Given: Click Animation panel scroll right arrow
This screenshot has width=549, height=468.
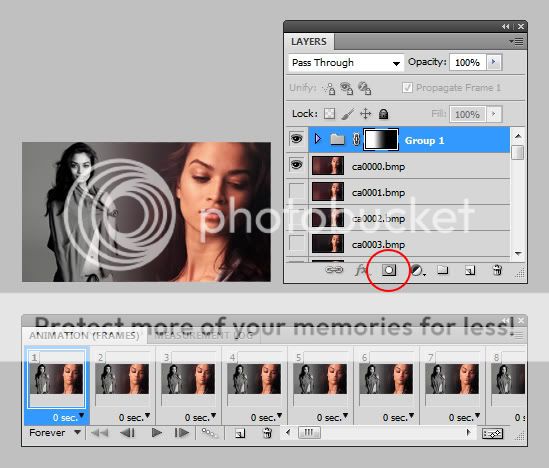Looking at the screenshot, I should click(468, 433).
